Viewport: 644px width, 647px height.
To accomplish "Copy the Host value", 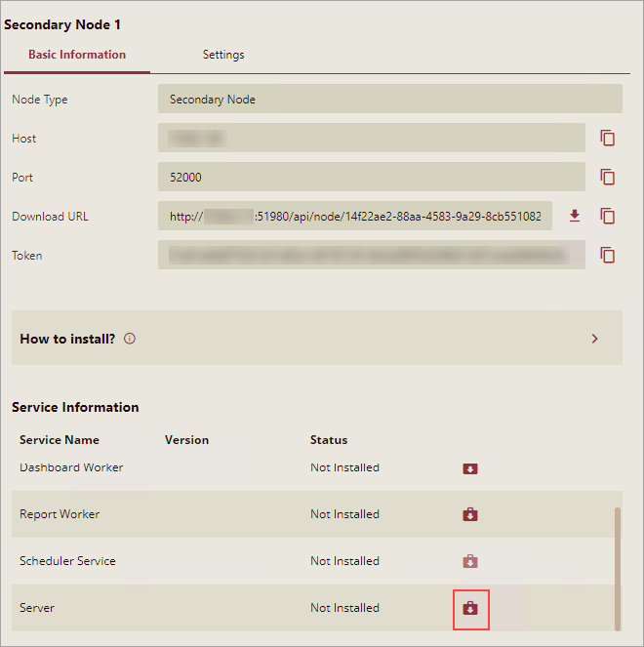I will (607, 138).
